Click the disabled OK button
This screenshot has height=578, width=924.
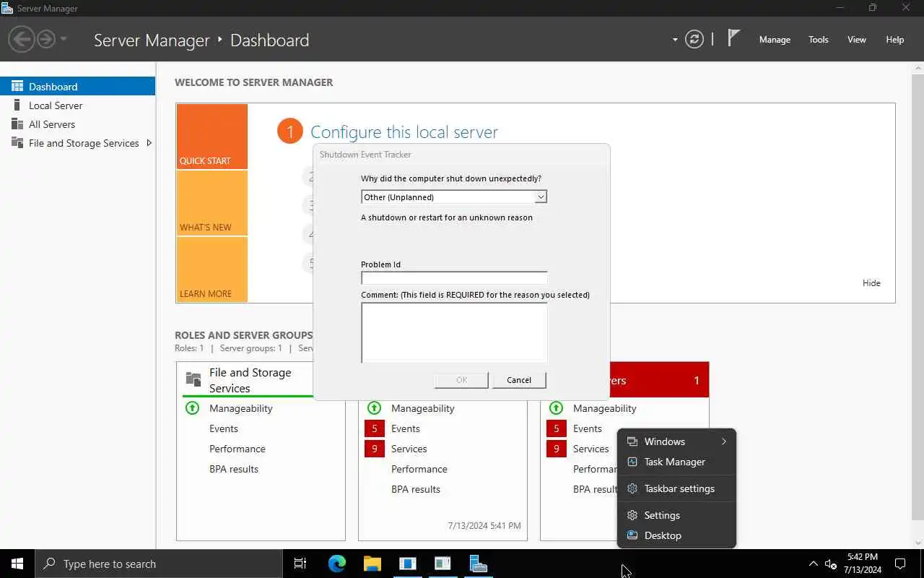461,380
